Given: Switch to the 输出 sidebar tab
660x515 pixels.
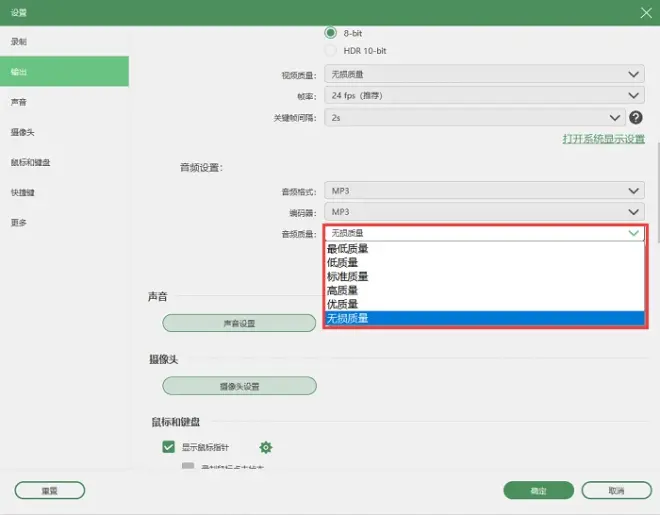Looking at the screenshot, I should 64,72.
